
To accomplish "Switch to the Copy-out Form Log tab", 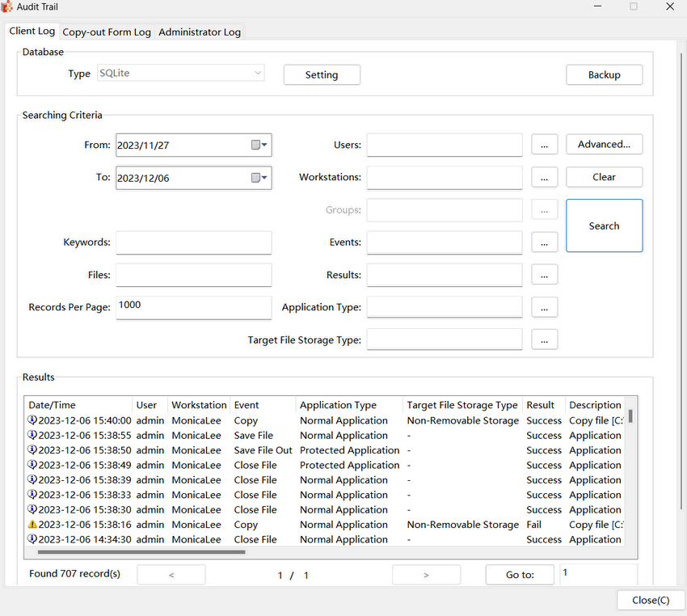I will [x=107, y=32].
